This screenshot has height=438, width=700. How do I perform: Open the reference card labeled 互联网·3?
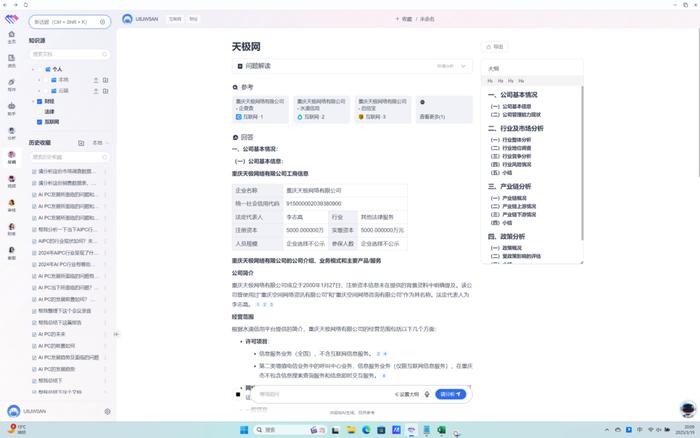(x=383, y=109)
